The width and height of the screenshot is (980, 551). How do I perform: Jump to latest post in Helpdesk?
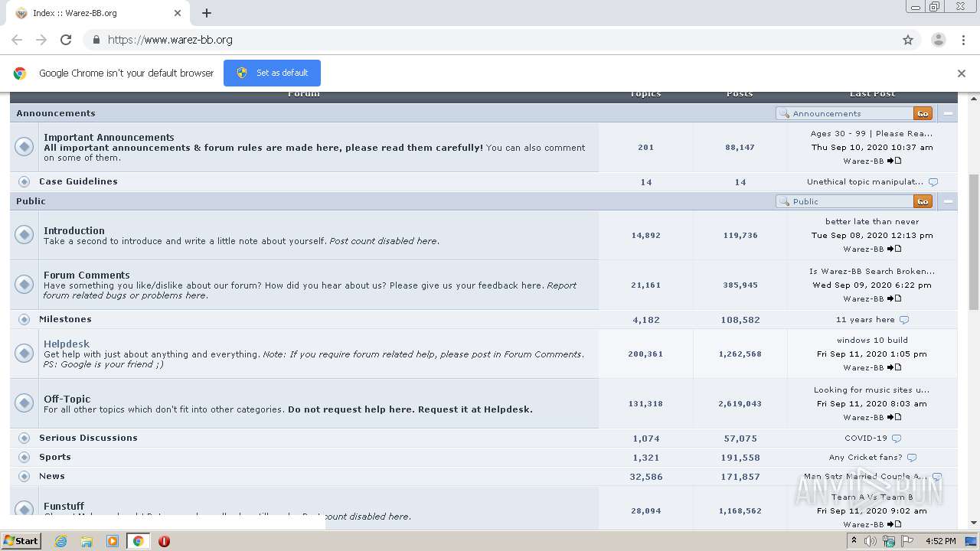(x=894, y=367)
